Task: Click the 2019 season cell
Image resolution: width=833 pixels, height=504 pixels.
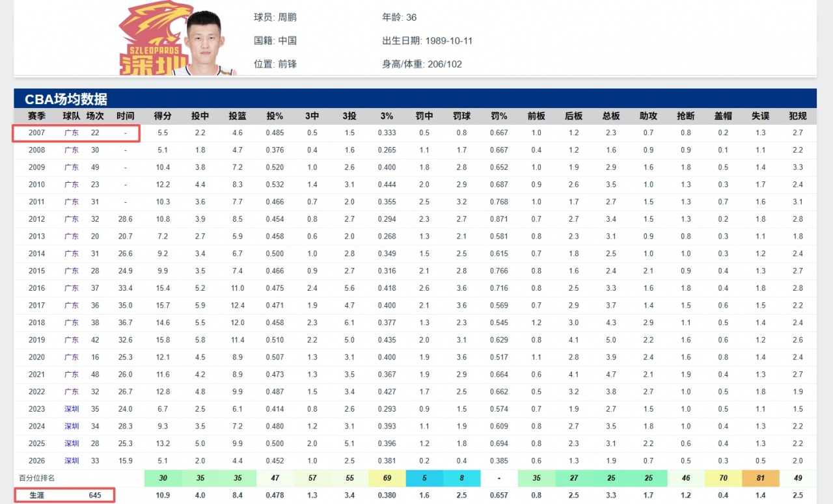Action: 36,340
